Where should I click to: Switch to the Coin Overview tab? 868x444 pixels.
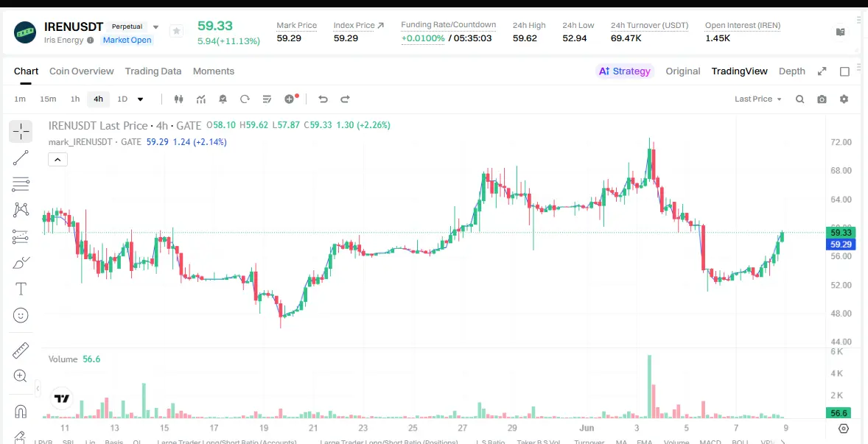tap(81, 71)
